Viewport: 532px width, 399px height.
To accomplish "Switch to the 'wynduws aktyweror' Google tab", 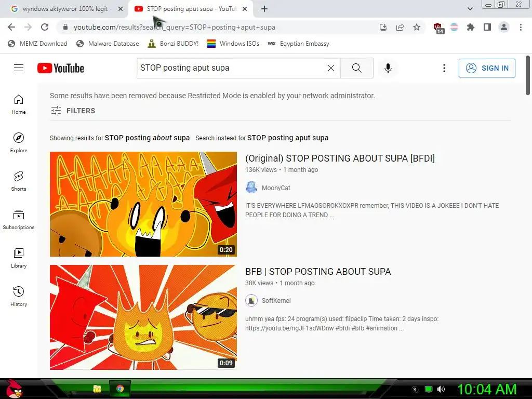I will click(64, 9).
